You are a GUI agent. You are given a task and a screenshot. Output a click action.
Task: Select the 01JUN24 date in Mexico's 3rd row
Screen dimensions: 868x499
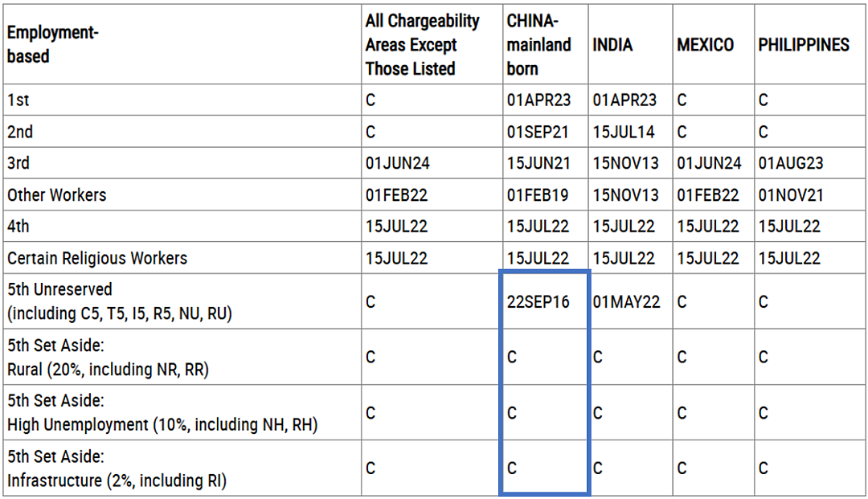coord(709,163)
